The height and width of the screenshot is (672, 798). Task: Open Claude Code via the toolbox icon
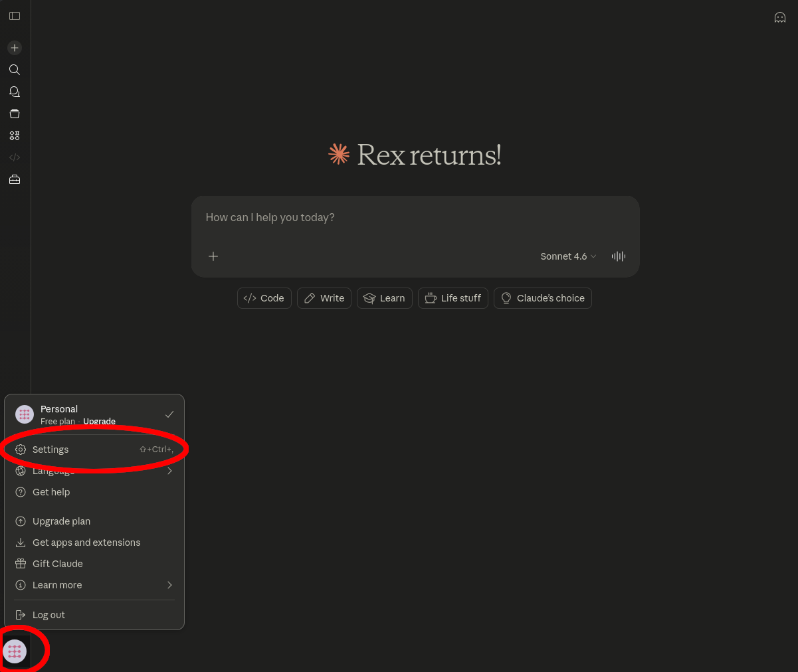point(14,179)
